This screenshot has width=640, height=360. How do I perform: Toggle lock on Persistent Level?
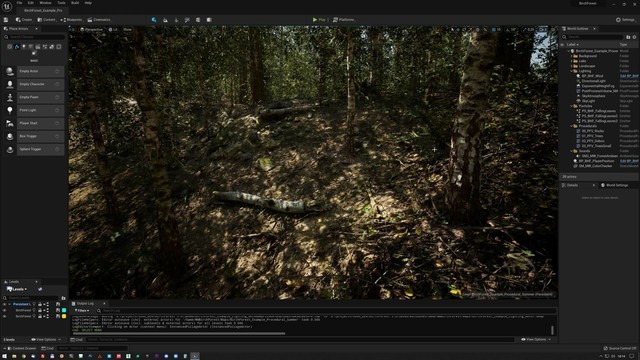click(x=40, y=304)
